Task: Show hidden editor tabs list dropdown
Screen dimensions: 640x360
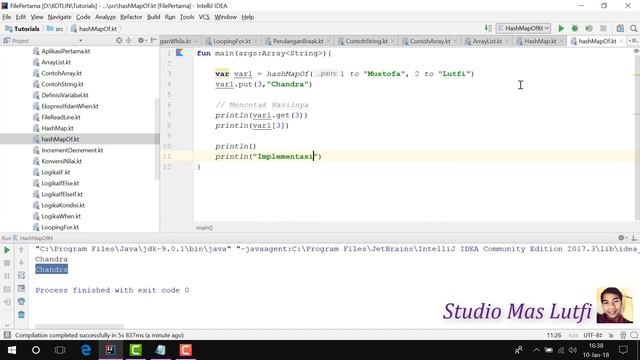Action: tap(633, 41)
